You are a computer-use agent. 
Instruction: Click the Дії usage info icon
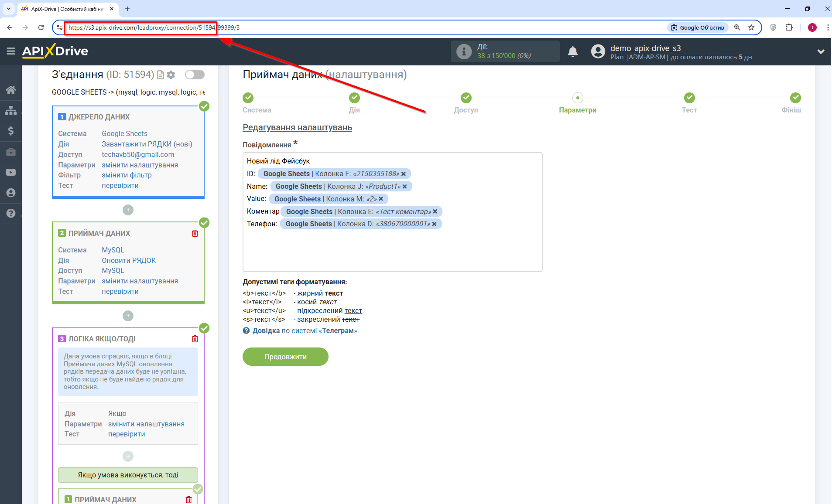[464, 51]
